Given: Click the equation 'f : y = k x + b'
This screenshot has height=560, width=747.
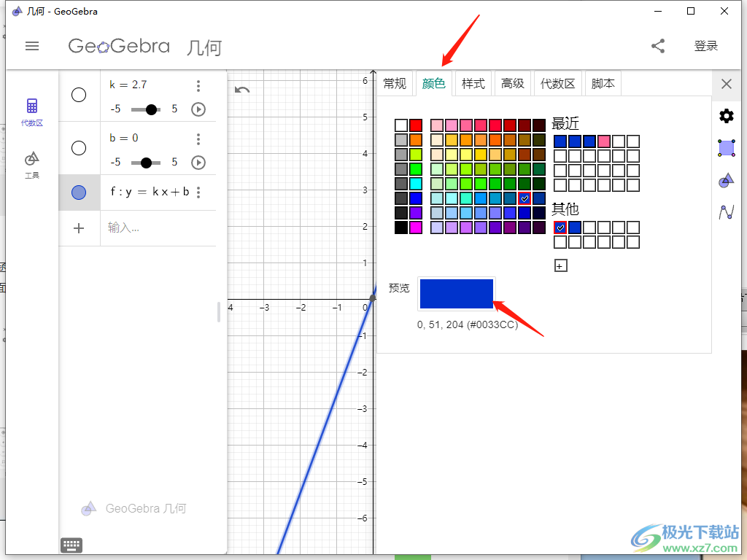Looking at the screenshot, I should 150,192.
